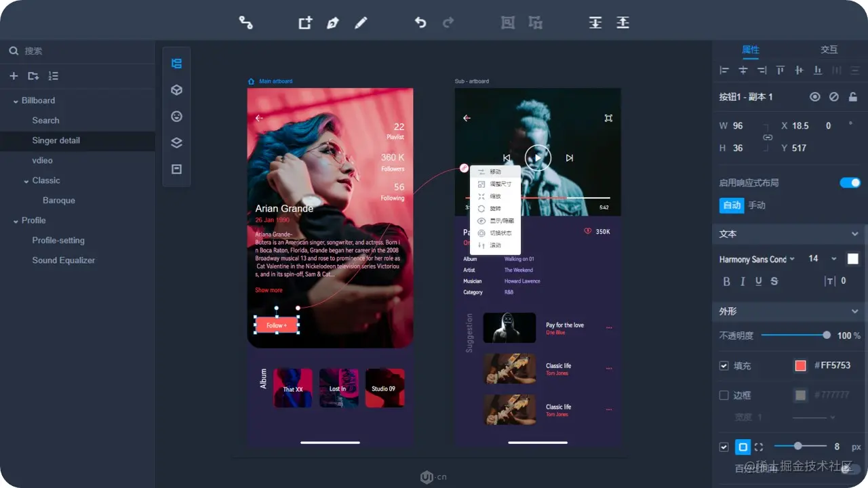Screen dimensions: 868x488
Task: Select the Pen tool
Action: 332,22
